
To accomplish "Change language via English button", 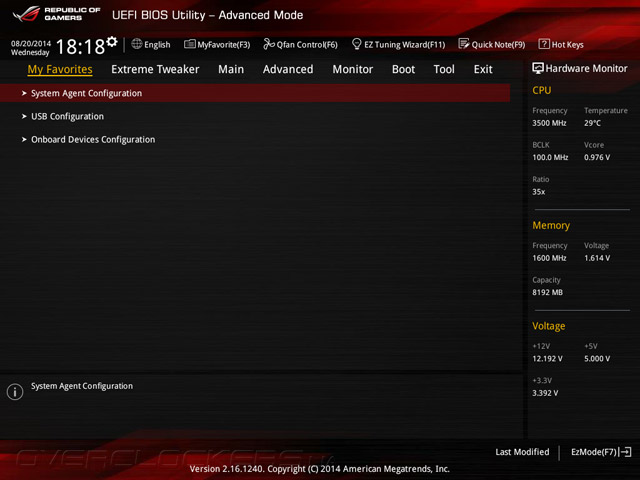I will (151, 44).
